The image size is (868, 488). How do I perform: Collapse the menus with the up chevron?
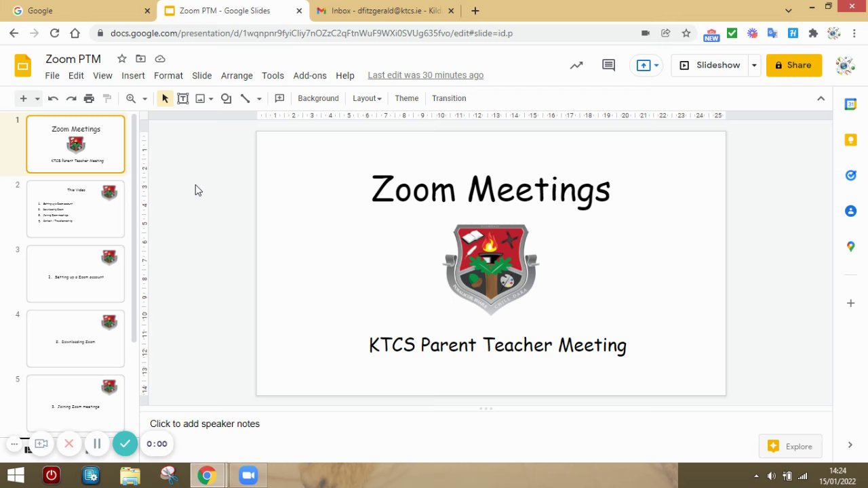point(821,98)
